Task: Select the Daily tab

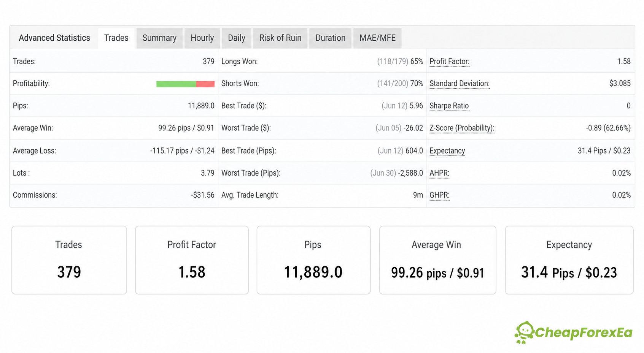Action: pos(237,38)
